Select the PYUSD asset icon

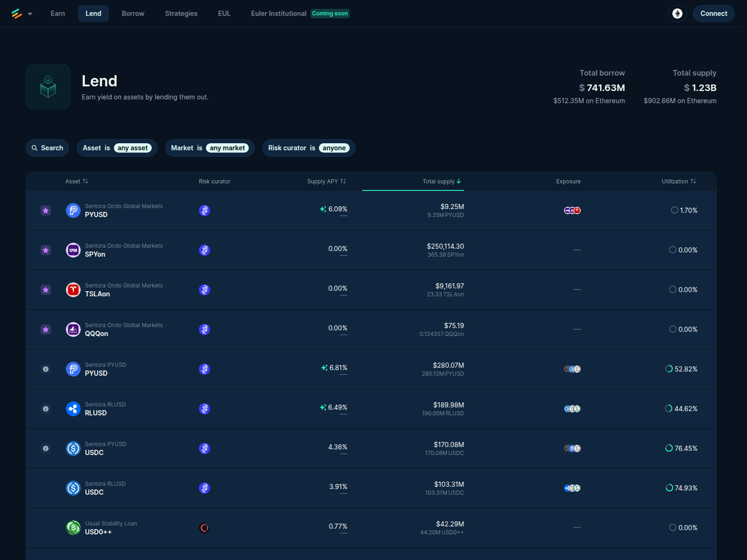(x=73, y=210)
